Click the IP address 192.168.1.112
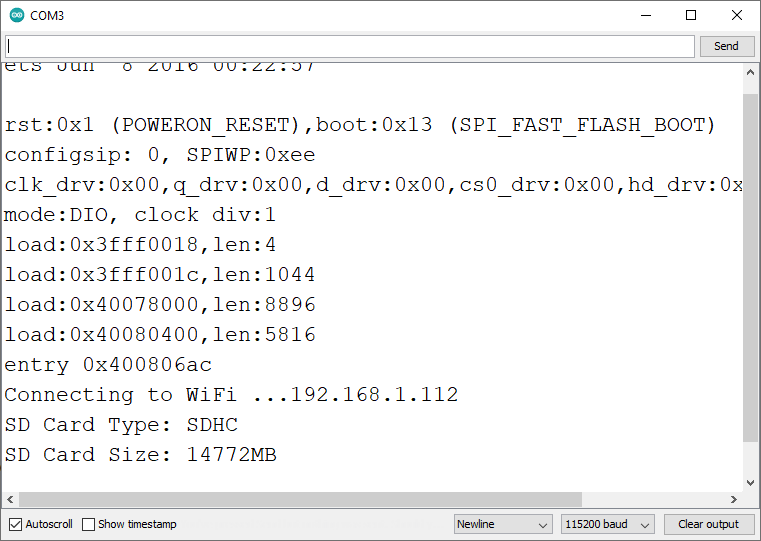 (374, 394)
